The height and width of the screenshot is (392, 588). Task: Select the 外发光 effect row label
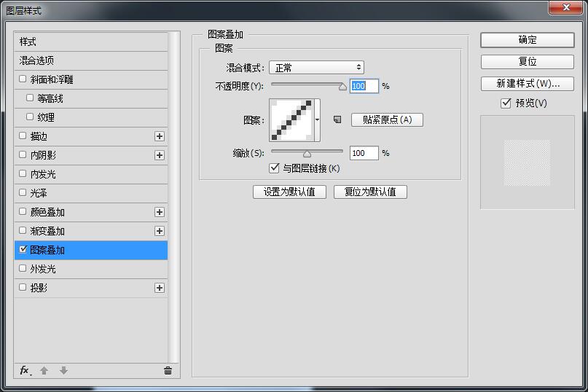click(x=43, y=269)
